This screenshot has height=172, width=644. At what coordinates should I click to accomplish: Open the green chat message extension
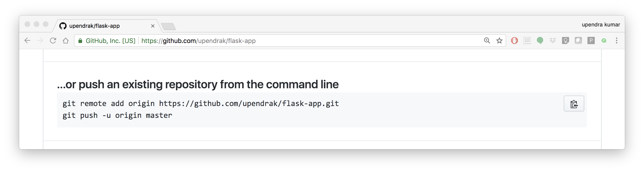click(x=604, y=40)
